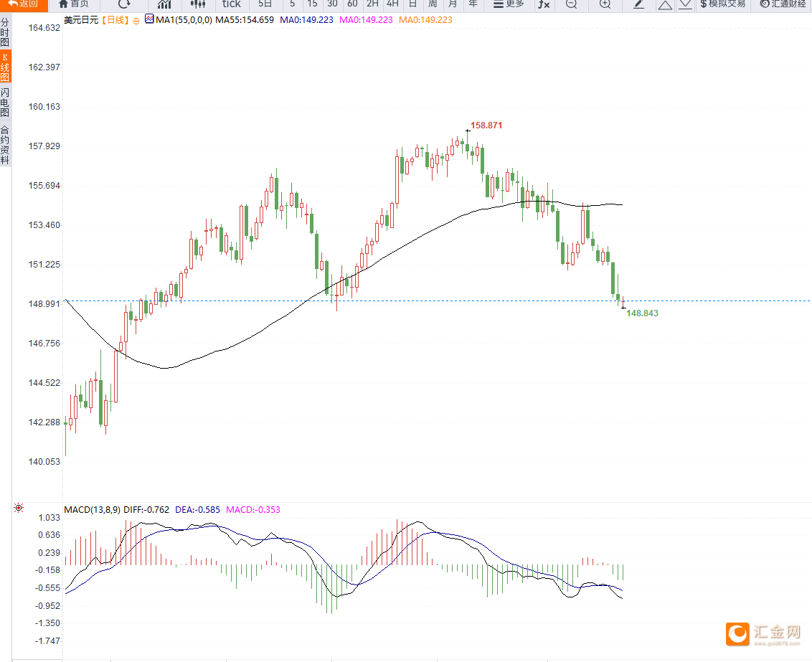Select the 4H timeframe
812x662 pixels.
392,4
